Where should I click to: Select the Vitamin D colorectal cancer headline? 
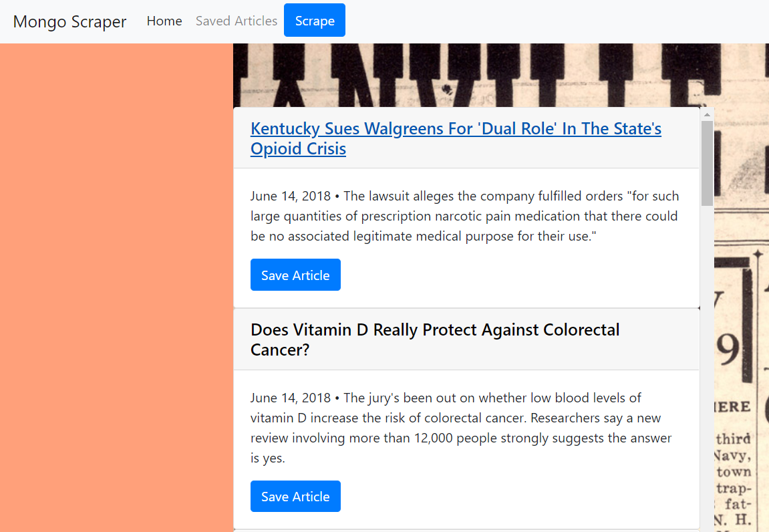pos(434,340)
